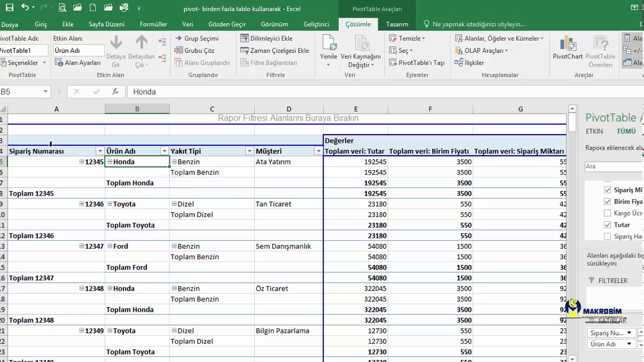
Task: Uncheck the Sipariş Miktarı field
Action: pyautogui.click(x=607, y=190)
